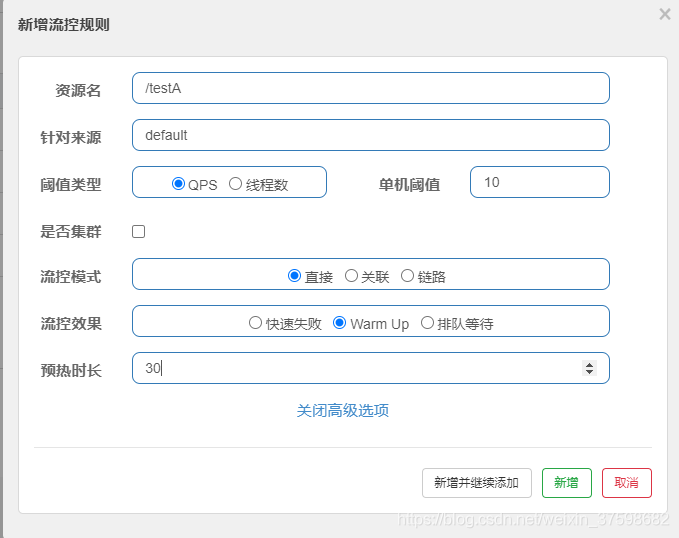Click the 是否集群 label
The width and height of the screenshot is (679, 538).
coord(71,231)
